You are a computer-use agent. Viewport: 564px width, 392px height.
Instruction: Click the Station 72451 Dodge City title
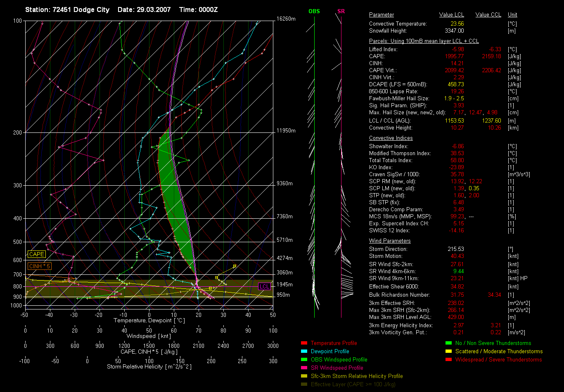tap(67, 9)
